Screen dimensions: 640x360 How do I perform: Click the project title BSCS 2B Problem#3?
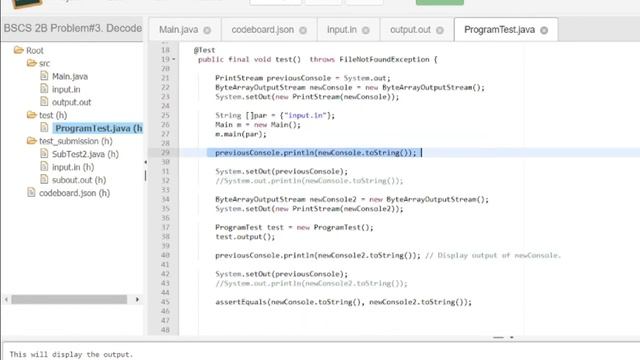(x=73, y=28)
